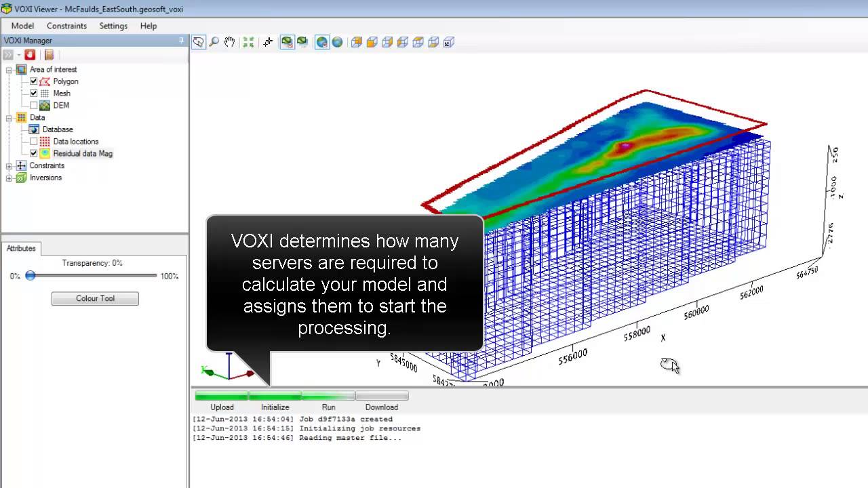Open the Model menu
The height and width of the screenshot is (488, 868).
coord(22,26)
